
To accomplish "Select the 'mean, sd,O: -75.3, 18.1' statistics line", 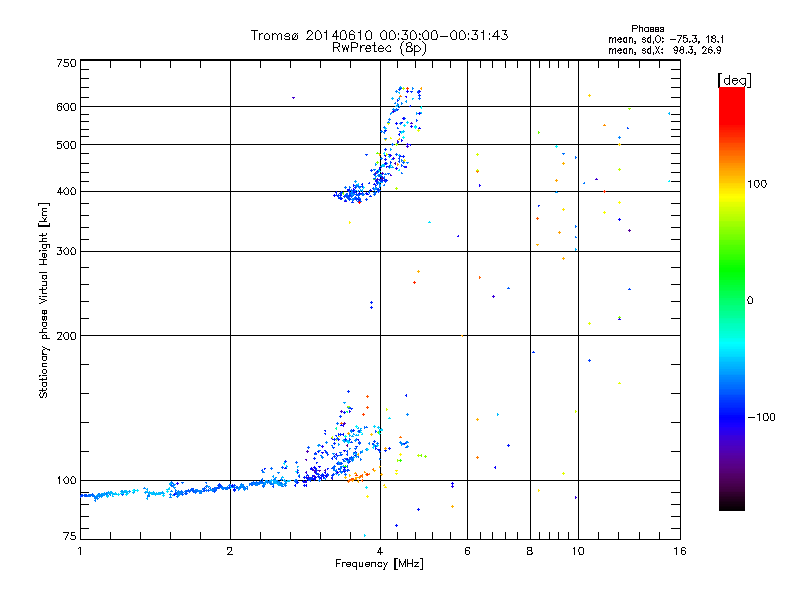I will pyautogui.click(x=665, y=39).
